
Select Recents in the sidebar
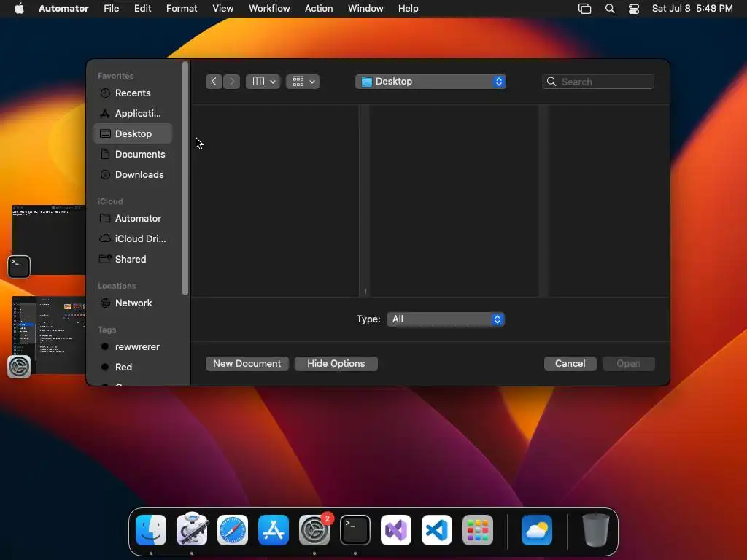(x=133, y=93)
